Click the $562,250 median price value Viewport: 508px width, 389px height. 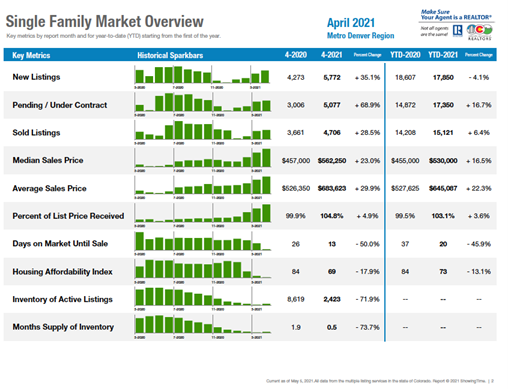(x=332, y=161)
